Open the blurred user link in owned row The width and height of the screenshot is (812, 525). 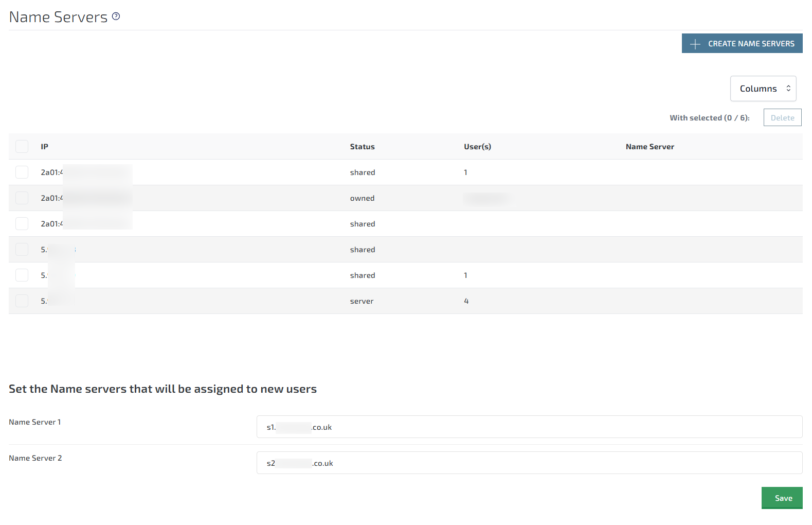(x=486, y=198)
